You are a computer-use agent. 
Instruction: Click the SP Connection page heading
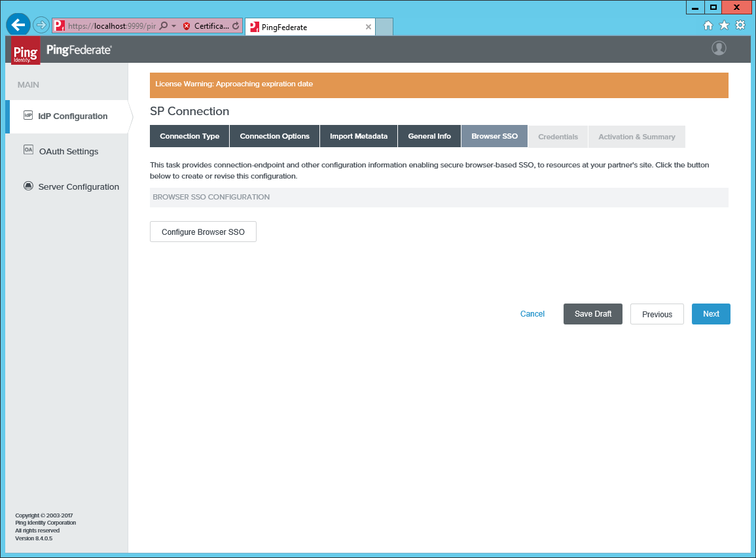(189, 111)
